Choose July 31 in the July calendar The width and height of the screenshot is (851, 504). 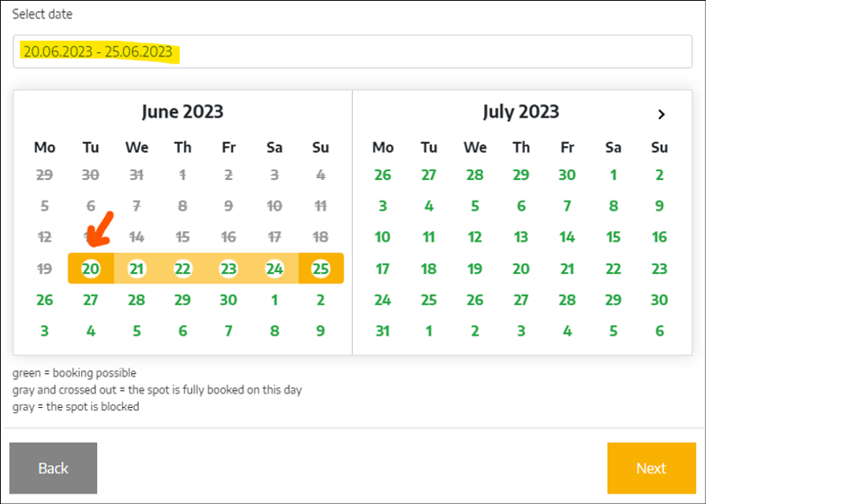[x=383, y=331]
